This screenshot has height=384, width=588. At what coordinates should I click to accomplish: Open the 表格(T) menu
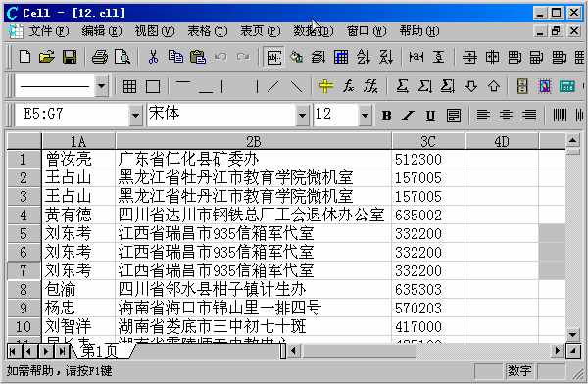[x=208, y=31]
